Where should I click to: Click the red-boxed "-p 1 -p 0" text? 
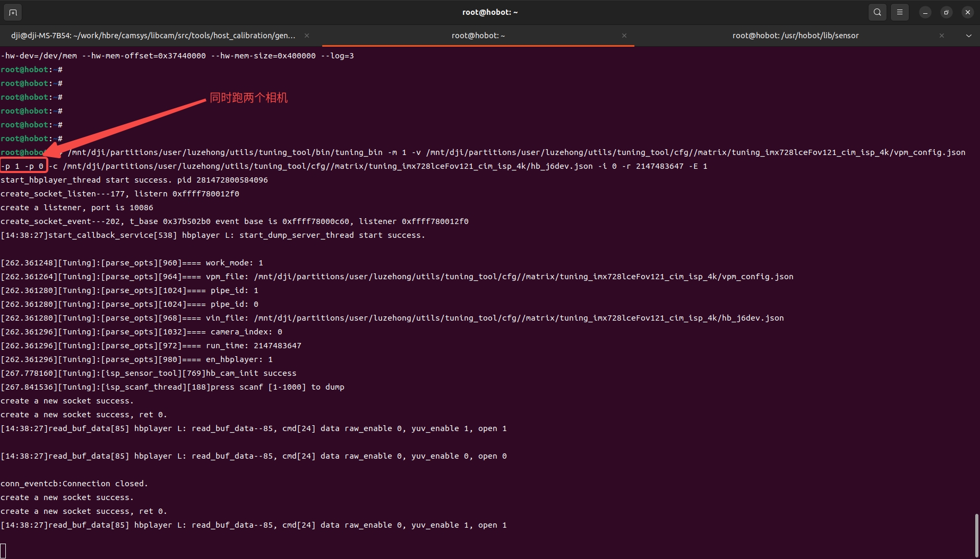[23, 166]
